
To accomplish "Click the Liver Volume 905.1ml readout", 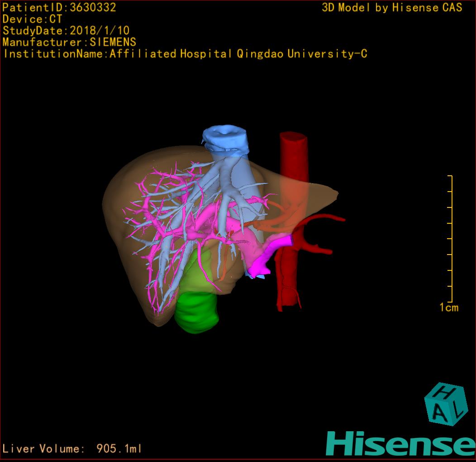I will (x=71, y=448).
